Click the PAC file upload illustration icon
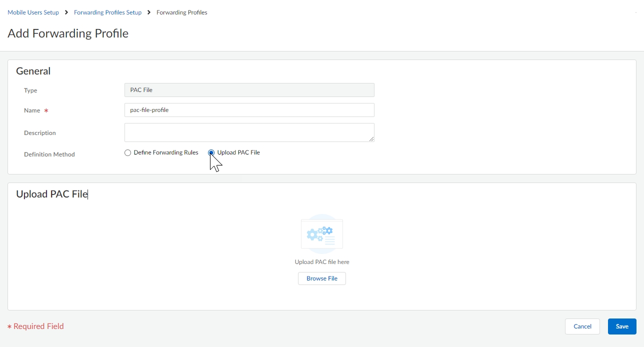The width and height of the screenshot is (644, 347). (x=321, y=234)
